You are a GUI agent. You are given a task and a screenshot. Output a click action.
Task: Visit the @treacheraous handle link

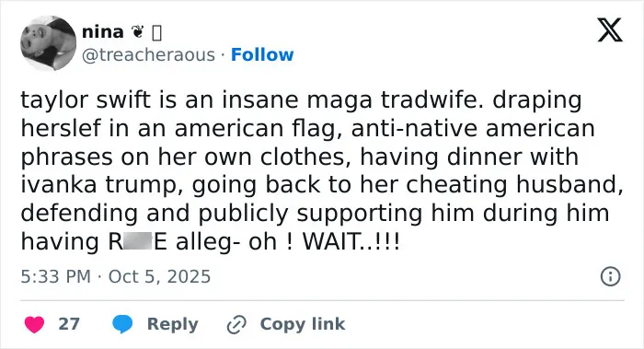148,54
